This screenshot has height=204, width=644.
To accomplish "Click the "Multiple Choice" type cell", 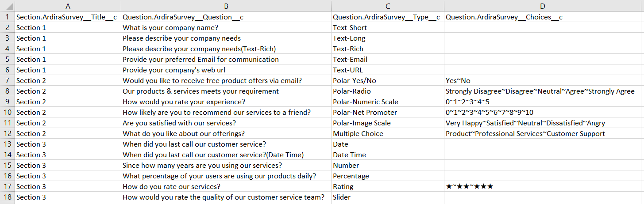I will (358, 134).
